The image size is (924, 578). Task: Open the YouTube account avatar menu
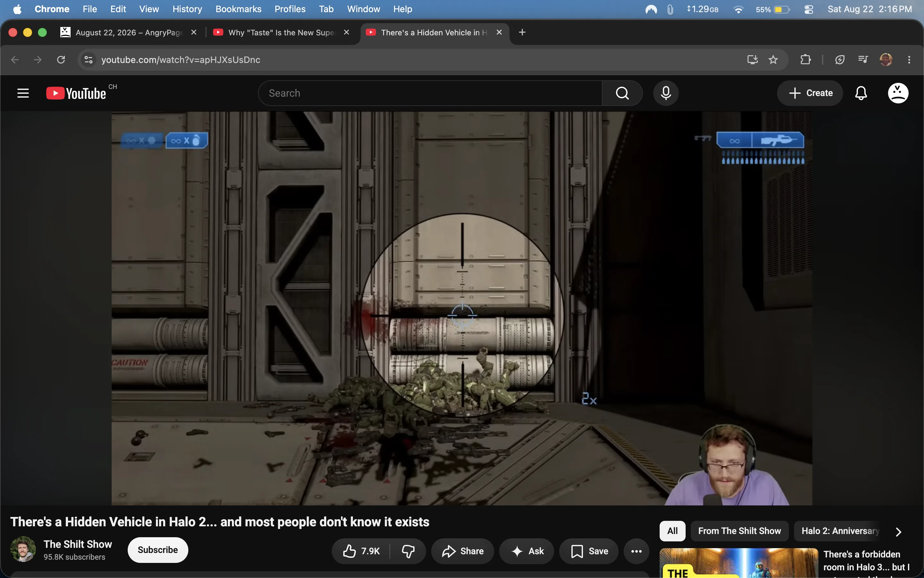[x=898, y=93]
